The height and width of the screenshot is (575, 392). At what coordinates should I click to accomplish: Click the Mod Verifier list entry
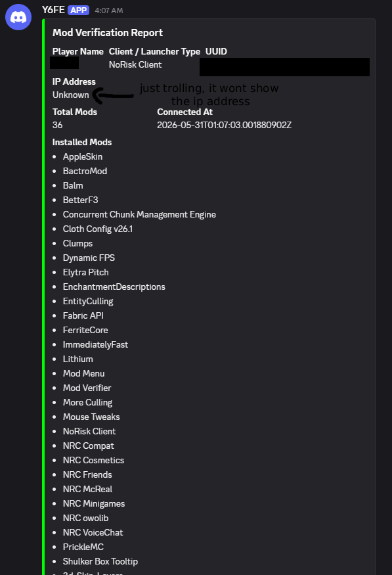[x=87, y=388]
